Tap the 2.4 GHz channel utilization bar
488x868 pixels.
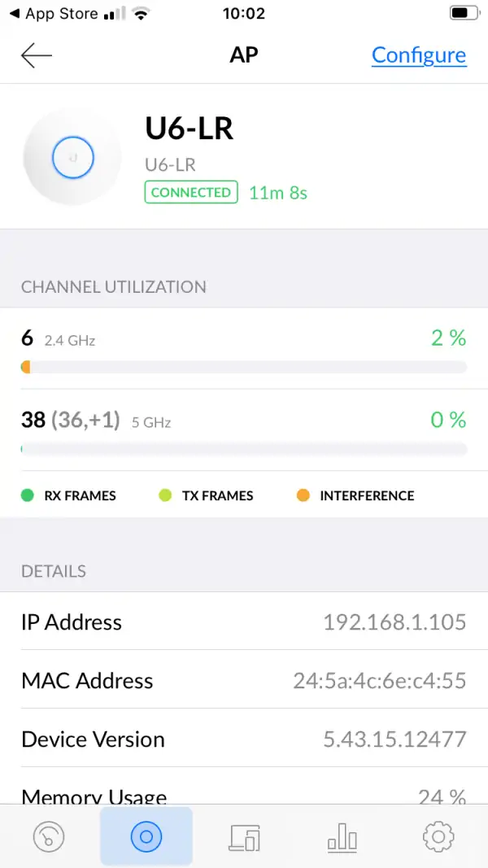click(x=244, y=368)
